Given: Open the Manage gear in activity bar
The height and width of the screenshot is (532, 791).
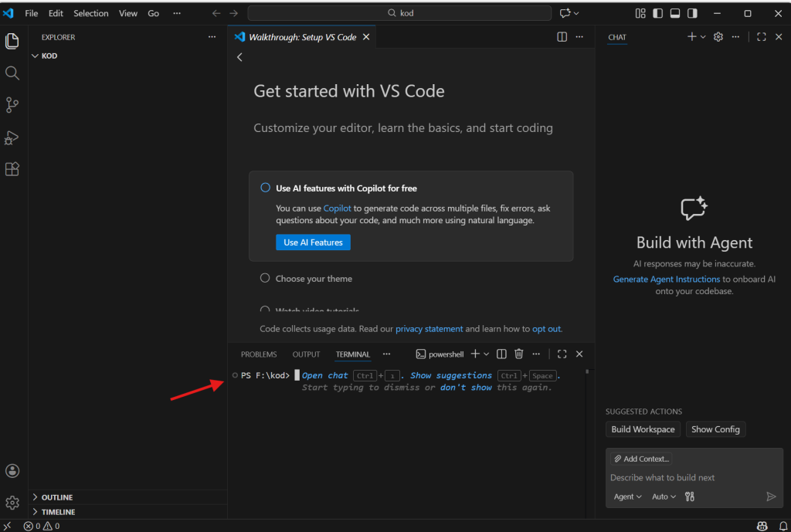Looking at the screenshot, I should [x=12, y=503].
